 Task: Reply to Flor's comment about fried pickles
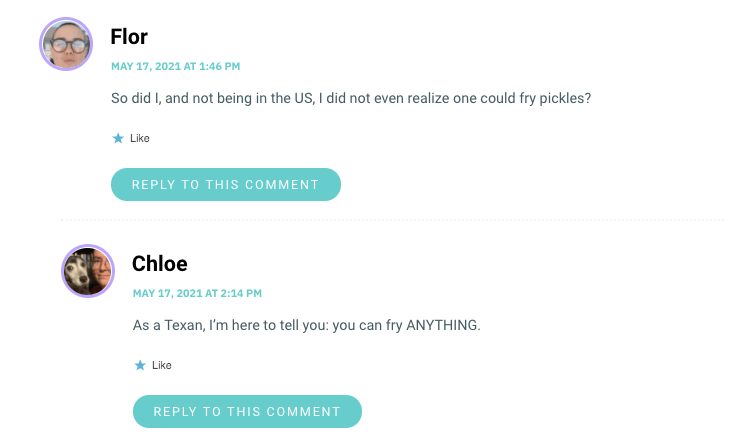point(226,184)
